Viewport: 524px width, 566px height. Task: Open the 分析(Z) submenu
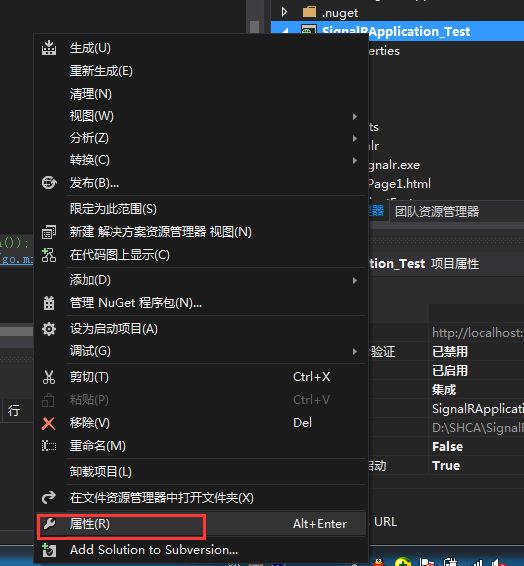click(201, 138)
